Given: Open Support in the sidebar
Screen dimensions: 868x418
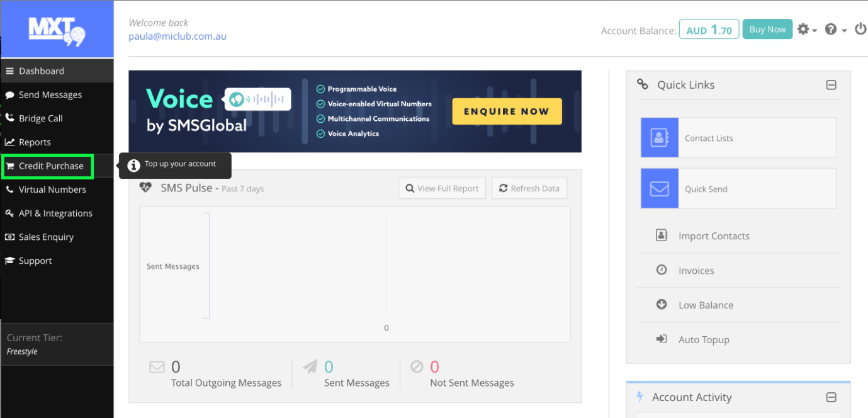Looking at the screenshot, I should click(57, 261).
